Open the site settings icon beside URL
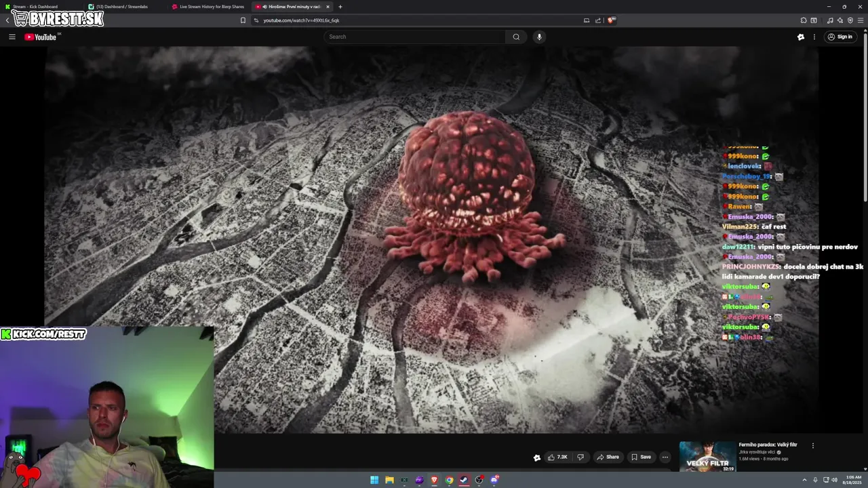This screenshot has width=868, height=488. pyautogui.click(x=256, y=20)
